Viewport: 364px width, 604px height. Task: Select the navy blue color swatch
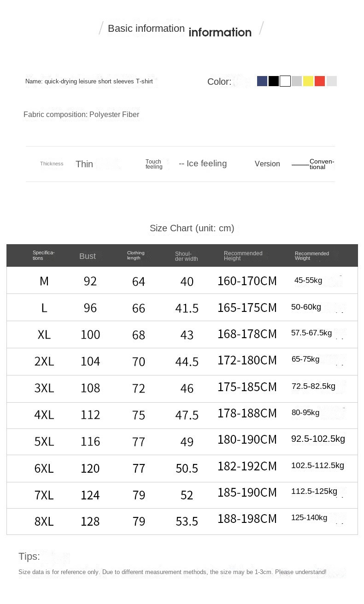pyautogui.click(x=262, y=81)
